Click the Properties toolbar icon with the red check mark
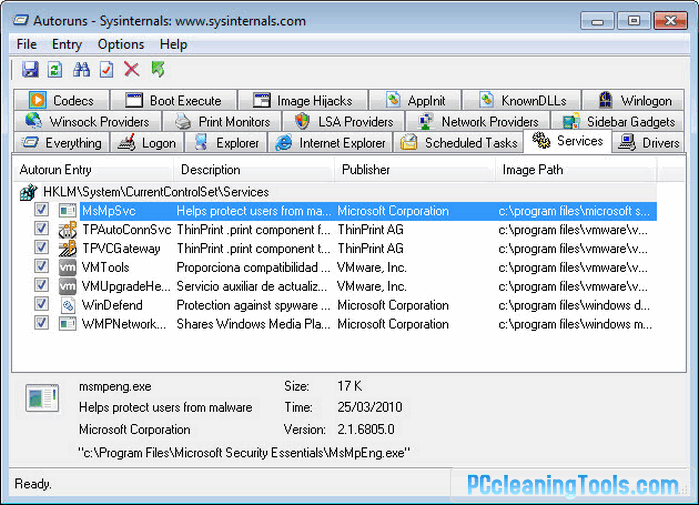The image size is (699, 505). point(107,70)
